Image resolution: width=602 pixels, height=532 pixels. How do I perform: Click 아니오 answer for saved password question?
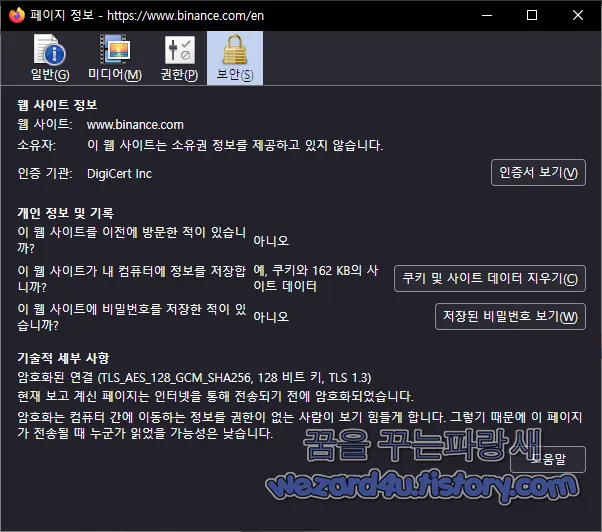[x=271, y=317]
